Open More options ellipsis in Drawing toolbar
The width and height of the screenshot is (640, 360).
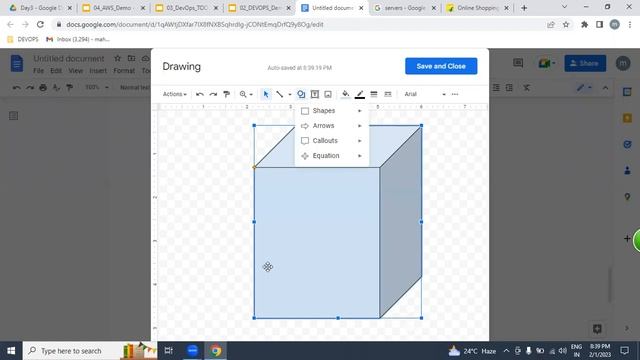[x=455, y=94]
